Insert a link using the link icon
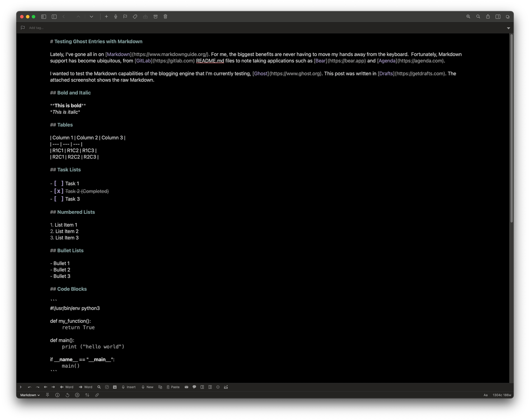The image size is (530, 420). click(97, 395)
